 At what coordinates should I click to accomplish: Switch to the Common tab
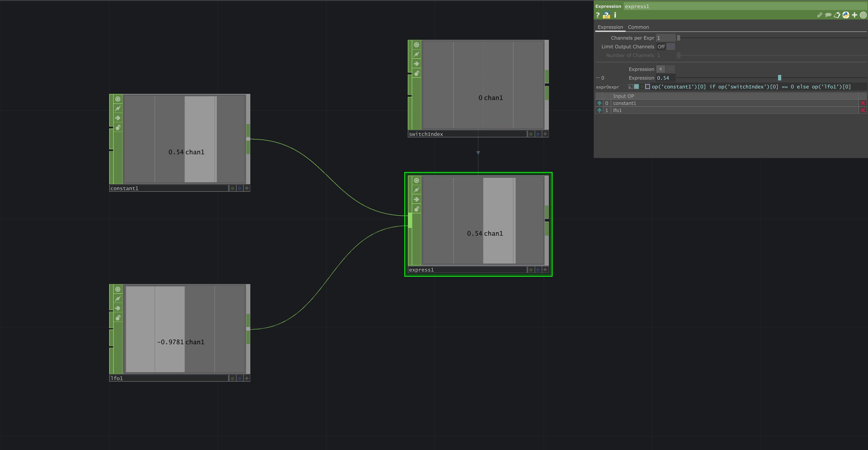tap(638, 27)
